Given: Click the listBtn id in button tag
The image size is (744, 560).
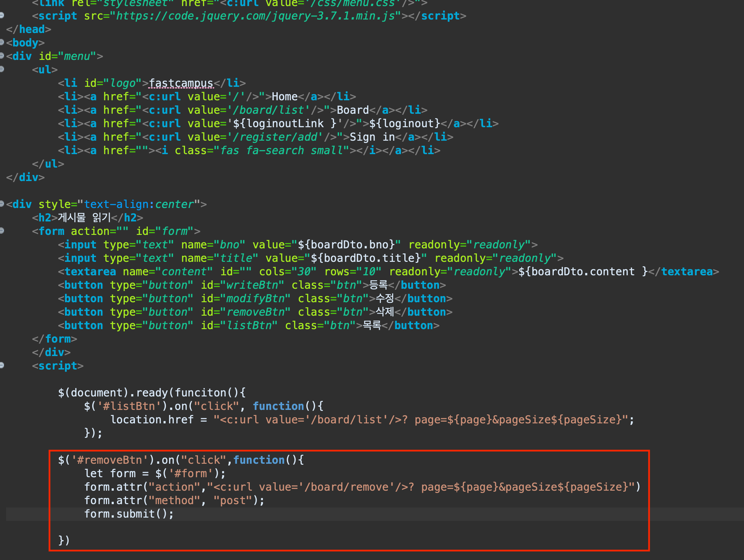Looking at the screenshot, I should 249,325.
